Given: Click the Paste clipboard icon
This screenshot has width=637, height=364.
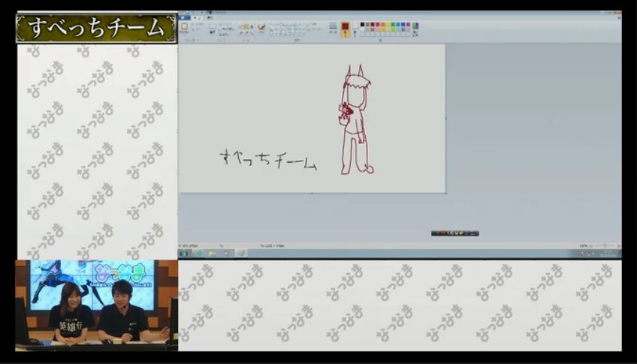Looking at the screenshot, I should pos(184,28).
